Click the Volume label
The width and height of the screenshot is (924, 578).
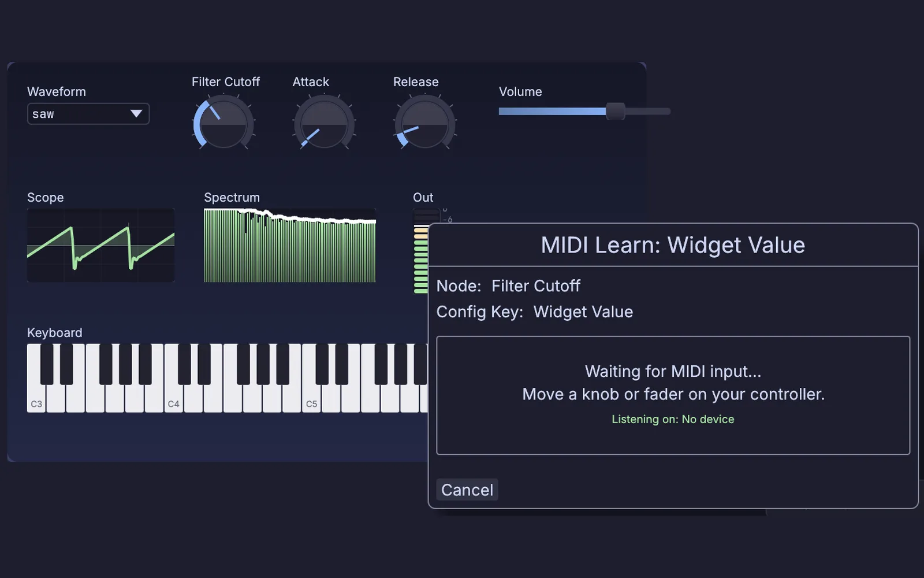click(x=520, y=91)
